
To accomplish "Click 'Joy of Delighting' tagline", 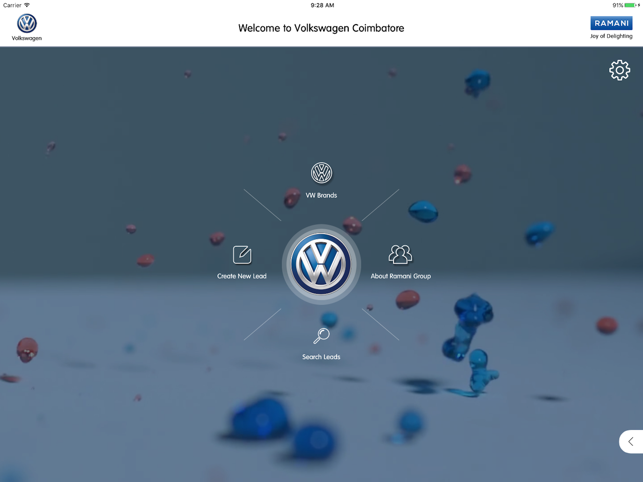I will [x=611, y=36].
